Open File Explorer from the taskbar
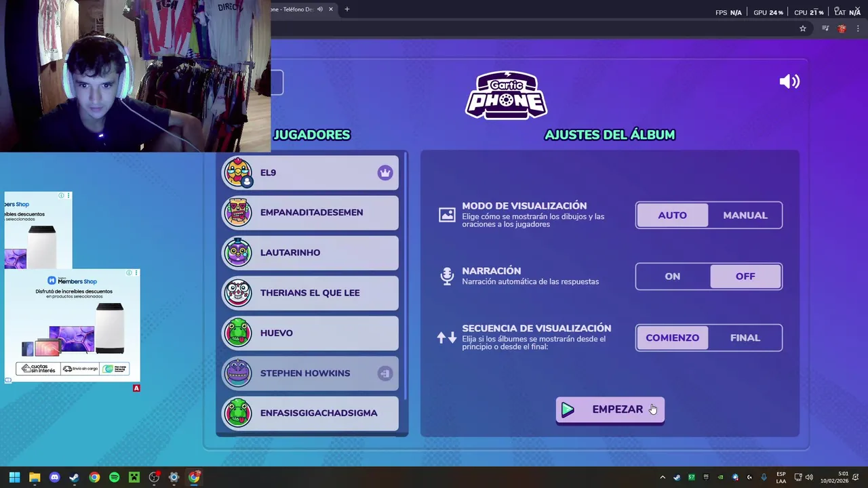 pos(35,477)
